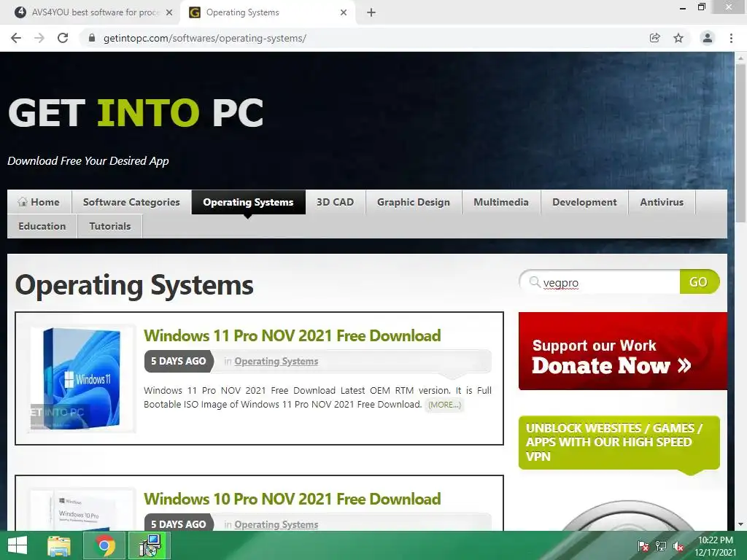Viewport: 747px width, 560px height.
Task: Bookmark this page with star icon
Action: pos(678,38)
